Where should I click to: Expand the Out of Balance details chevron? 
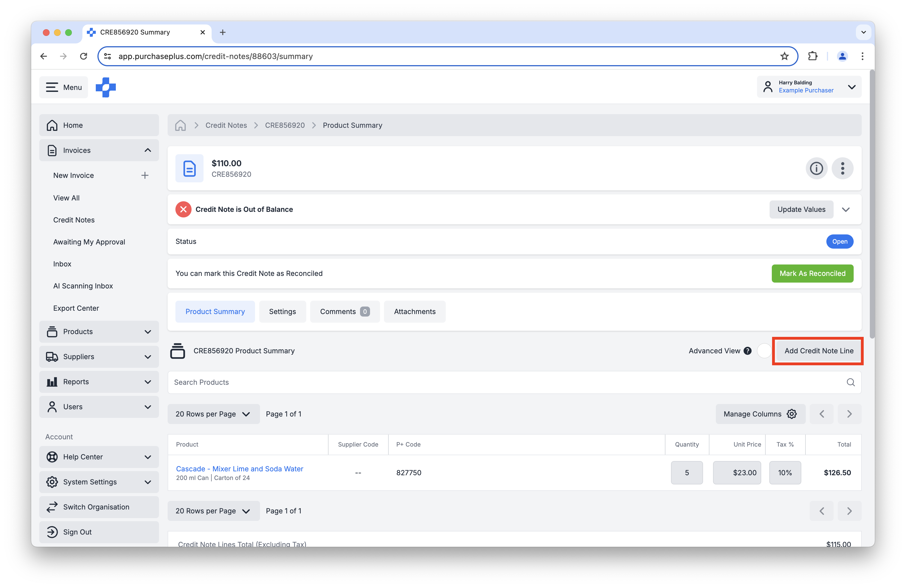pos(846,209)
